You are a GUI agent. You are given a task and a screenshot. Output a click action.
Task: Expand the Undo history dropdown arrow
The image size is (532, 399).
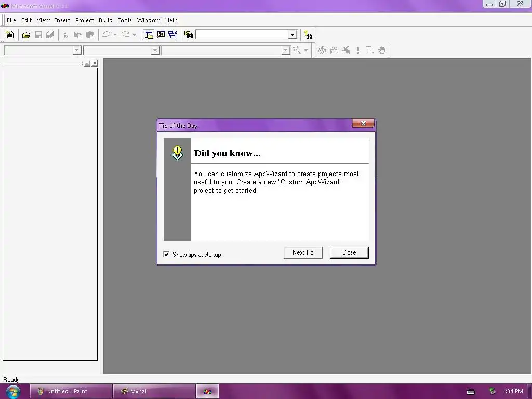click(115, 35)
